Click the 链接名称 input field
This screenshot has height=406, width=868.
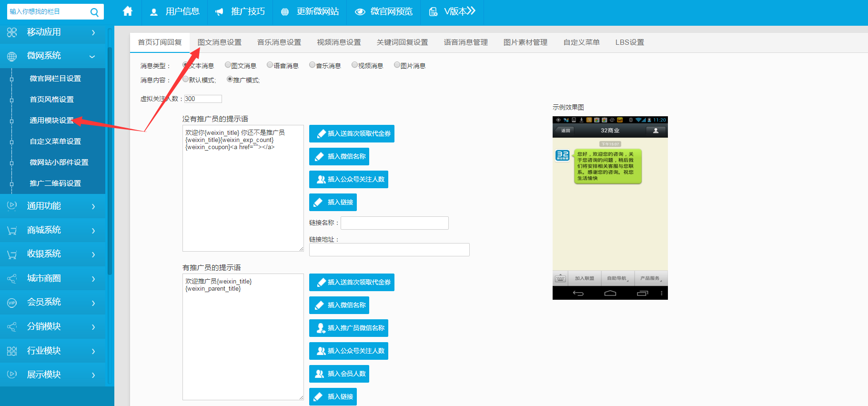(394, 223)
